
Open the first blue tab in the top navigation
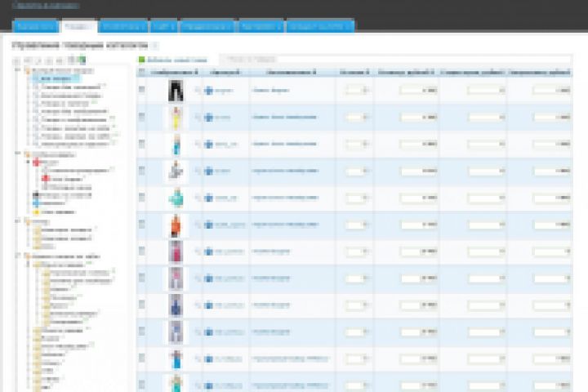pyautogui.click(x=35, y=26)
